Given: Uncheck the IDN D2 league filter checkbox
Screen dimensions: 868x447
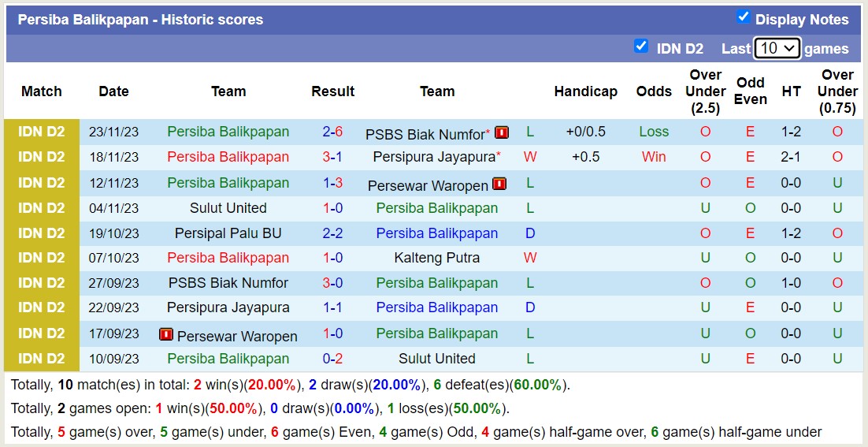Looking at the screenshot, I should point(641,46).
